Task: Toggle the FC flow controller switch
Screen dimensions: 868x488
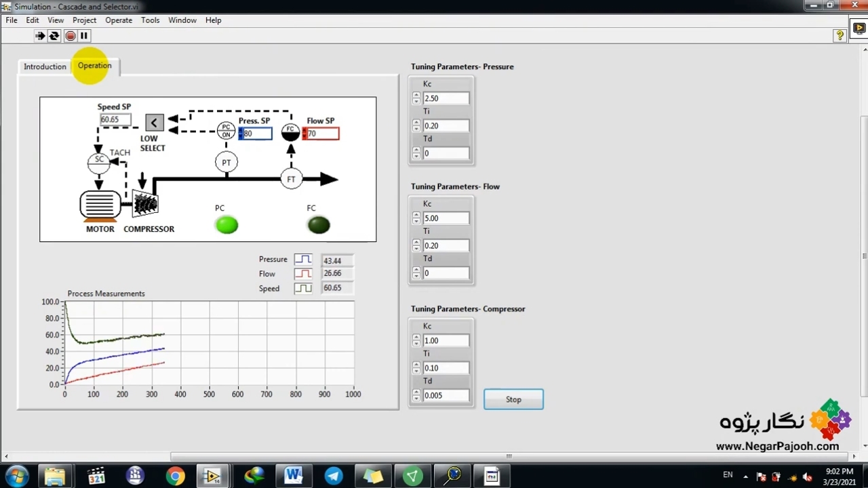Action: (290, 132)
